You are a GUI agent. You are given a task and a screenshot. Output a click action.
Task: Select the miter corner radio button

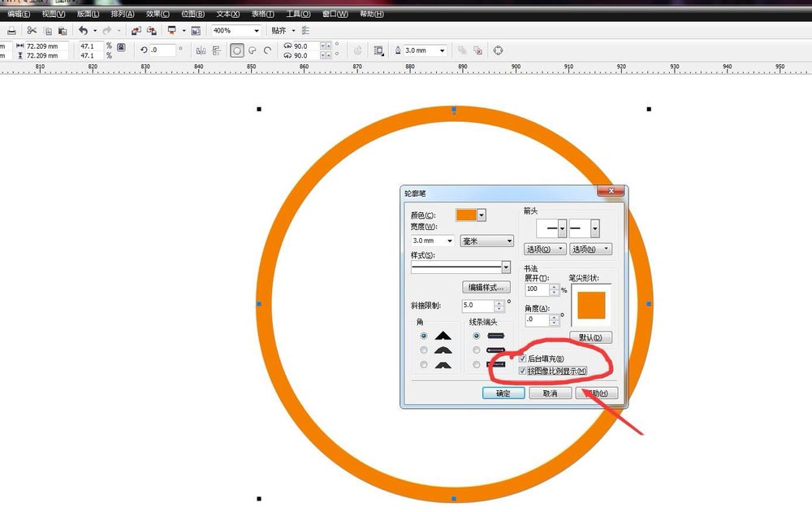click(x=424, y=336)
